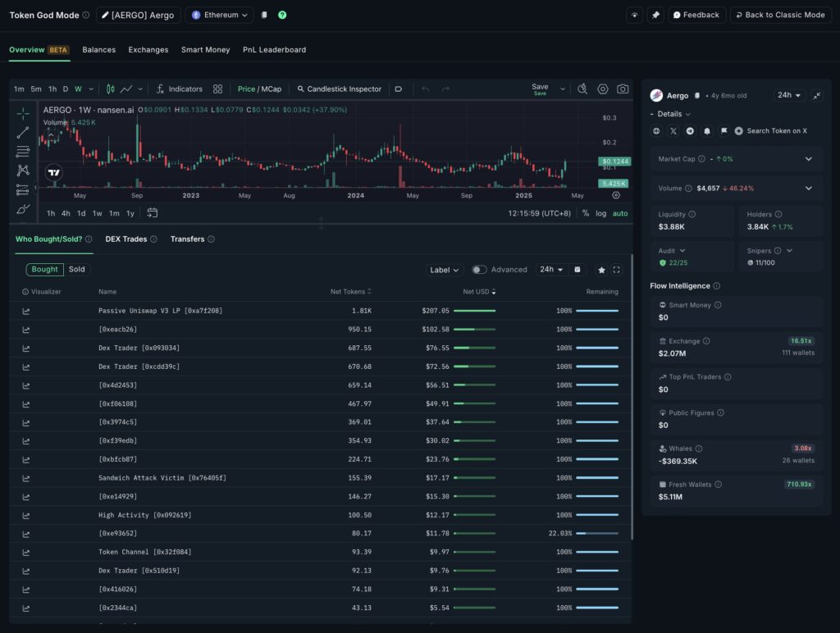This screenshot has height=633, width=840.
Task: Toggle auto scale on chart
Action: click(620, 213)
